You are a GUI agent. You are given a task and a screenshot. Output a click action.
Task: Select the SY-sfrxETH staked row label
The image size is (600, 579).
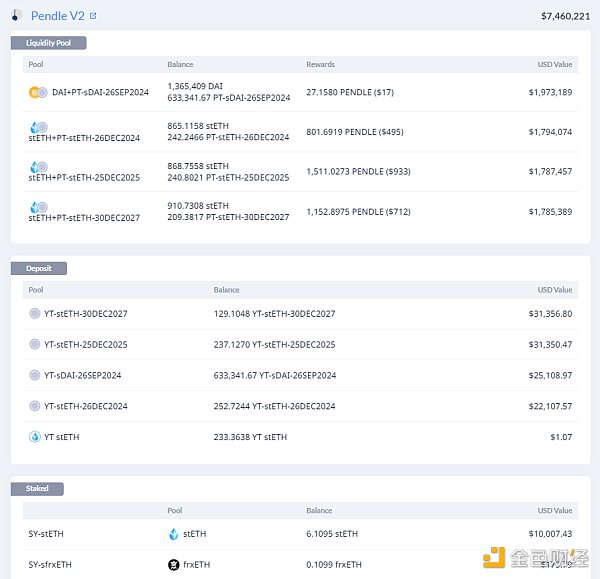click(x=50, y=565)
